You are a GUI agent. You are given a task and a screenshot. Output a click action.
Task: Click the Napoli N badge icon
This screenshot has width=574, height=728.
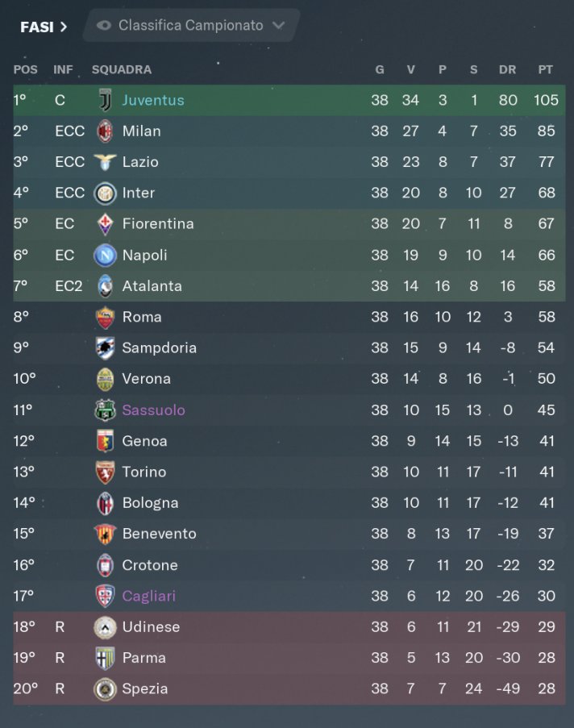(106, 255)
